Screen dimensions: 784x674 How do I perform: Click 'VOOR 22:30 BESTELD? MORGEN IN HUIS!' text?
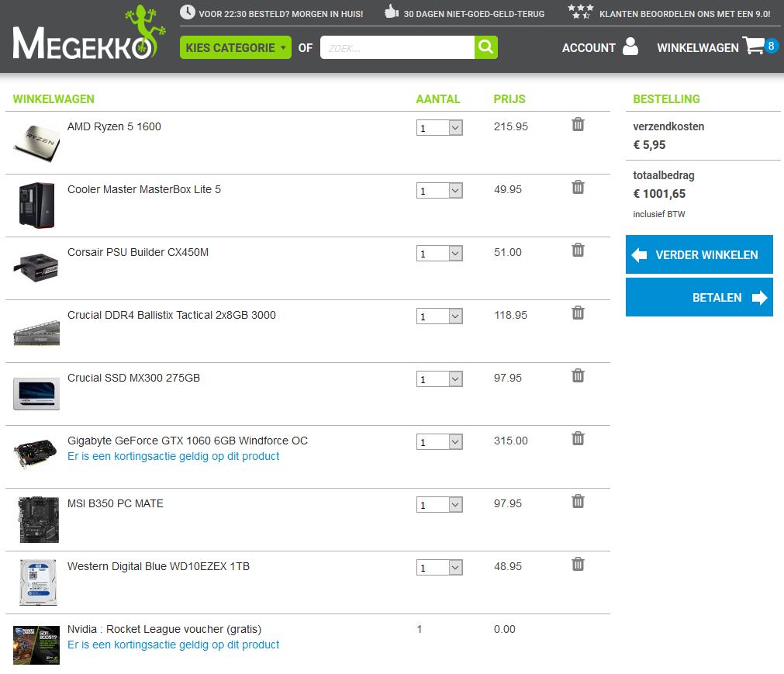pos(281,14)
